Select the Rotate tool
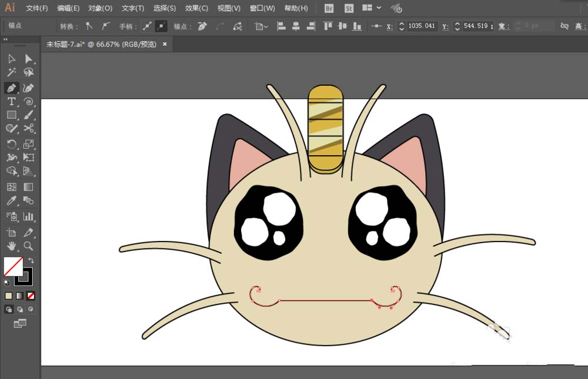The width and height of the screenshot is (588, 379). click(12, 144)
